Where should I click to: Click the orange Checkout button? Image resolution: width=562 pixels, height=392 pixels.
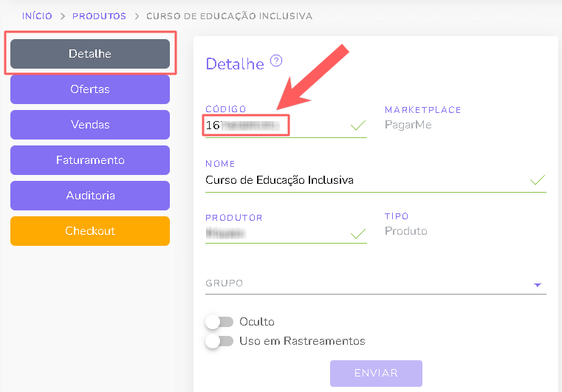(x=90, y=231)
